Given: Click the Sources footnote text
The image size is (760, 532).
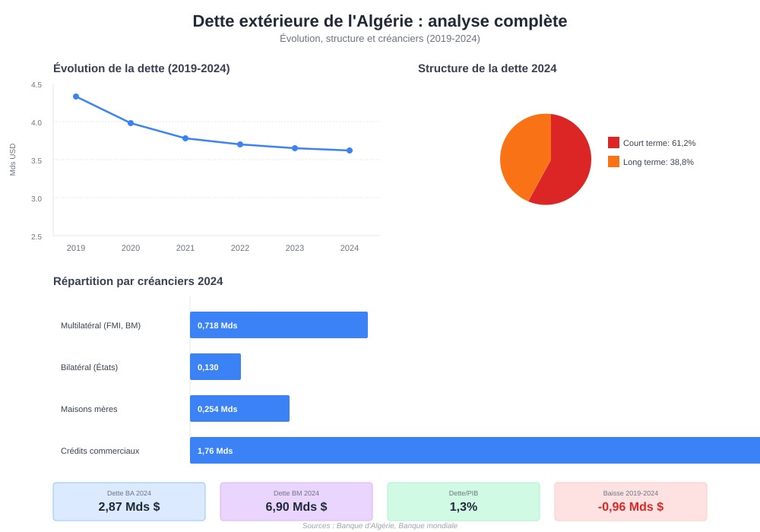Looking at the screenshot, I should pos(380,525).
